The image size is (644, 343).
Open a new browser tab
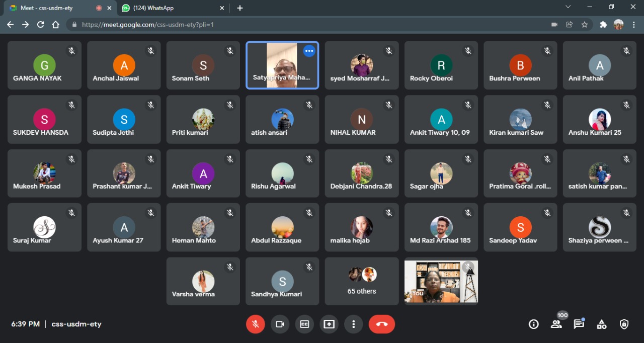click(240, 8)
